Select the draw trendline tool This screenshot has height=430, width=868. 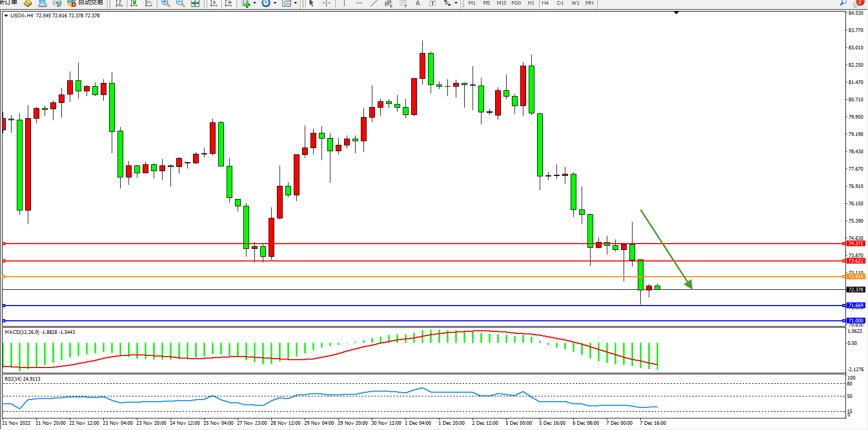(374, 3)
